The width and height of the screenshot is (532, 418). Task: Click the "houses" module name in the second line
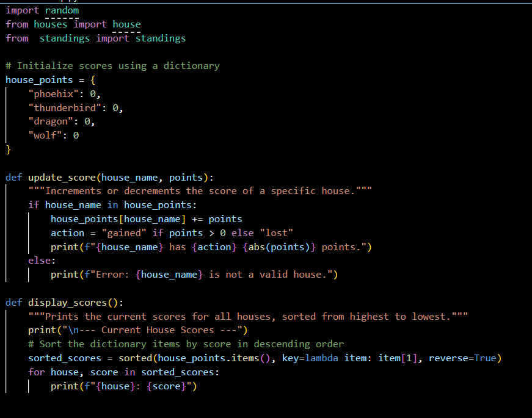click(50, 24)
